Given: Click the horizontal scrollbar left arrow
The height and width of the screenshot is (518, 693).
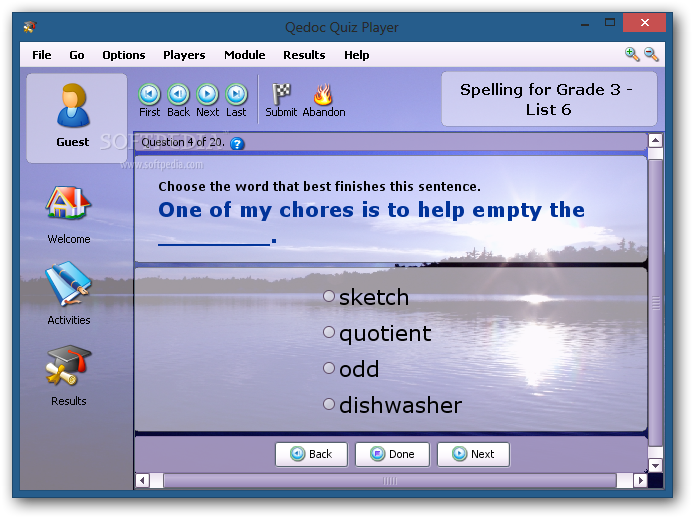Looking at the screenshot, I should click(142, 480).
